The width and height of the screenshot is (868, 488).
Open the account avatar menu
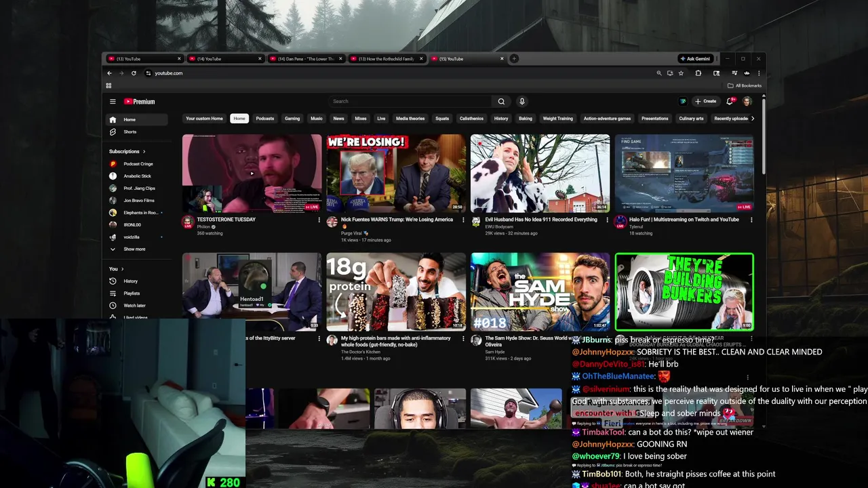pos(747,102)
